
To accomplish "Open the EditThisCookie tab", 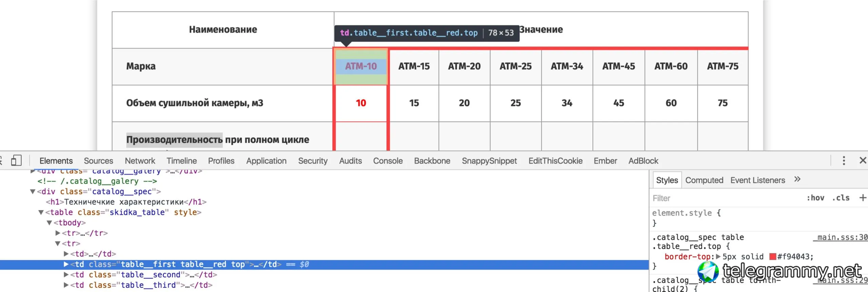I will pos(555,161).
